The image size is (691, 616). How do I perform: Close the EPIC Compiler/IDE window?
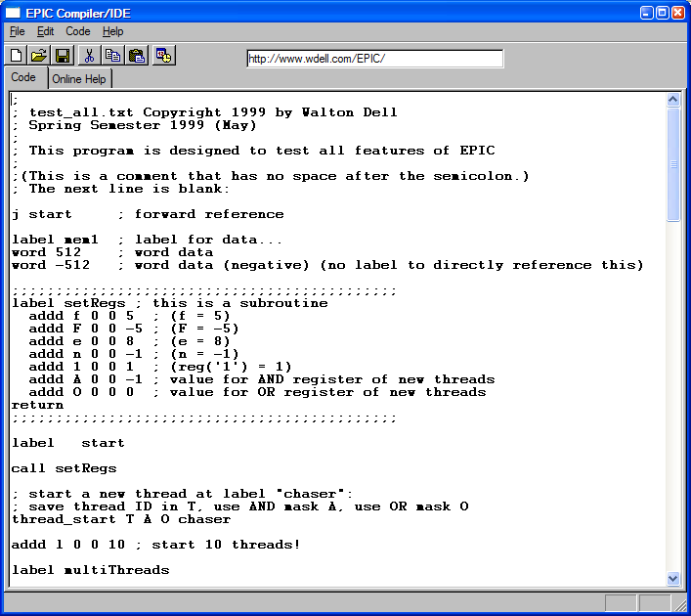[678, 13]
